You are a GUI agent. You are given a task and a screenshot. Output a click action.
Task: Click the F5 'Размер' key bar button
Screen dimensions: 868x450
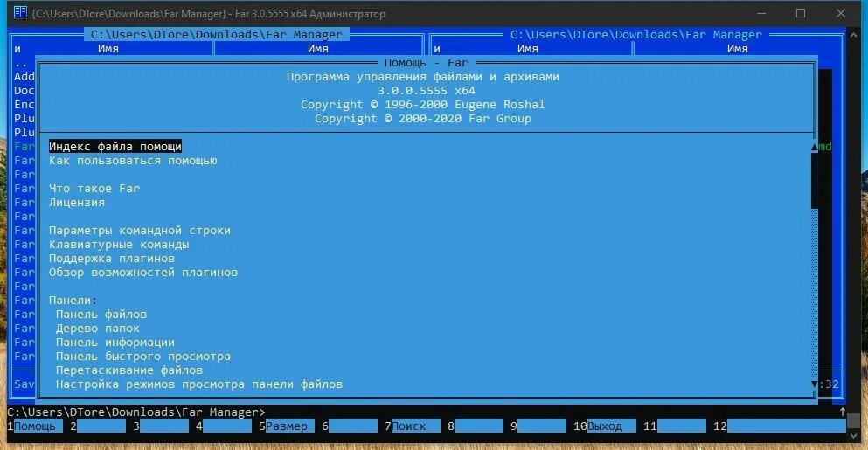click(x=286, y=426)
